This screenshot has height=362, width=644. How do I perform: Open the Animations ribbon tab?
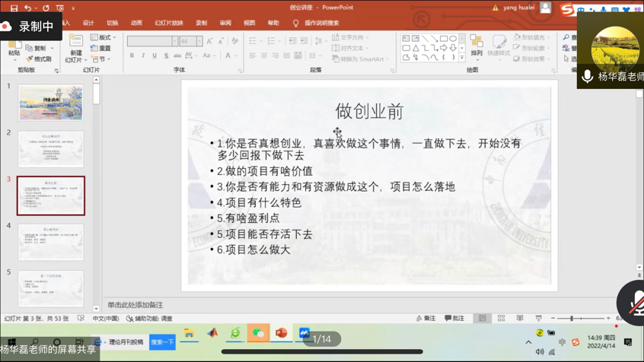point(136,24)
